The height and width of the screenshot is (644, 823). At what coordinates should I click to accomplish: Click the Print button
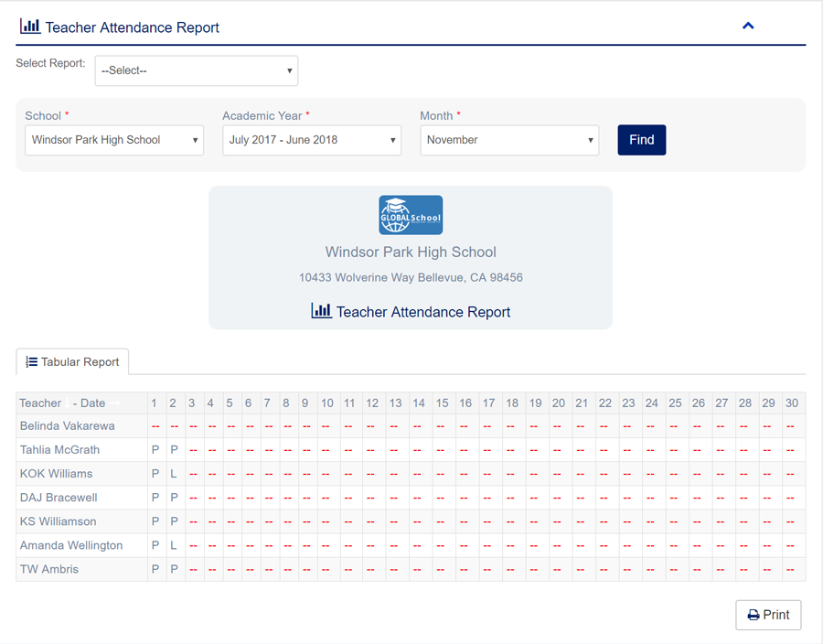(768, 615)
